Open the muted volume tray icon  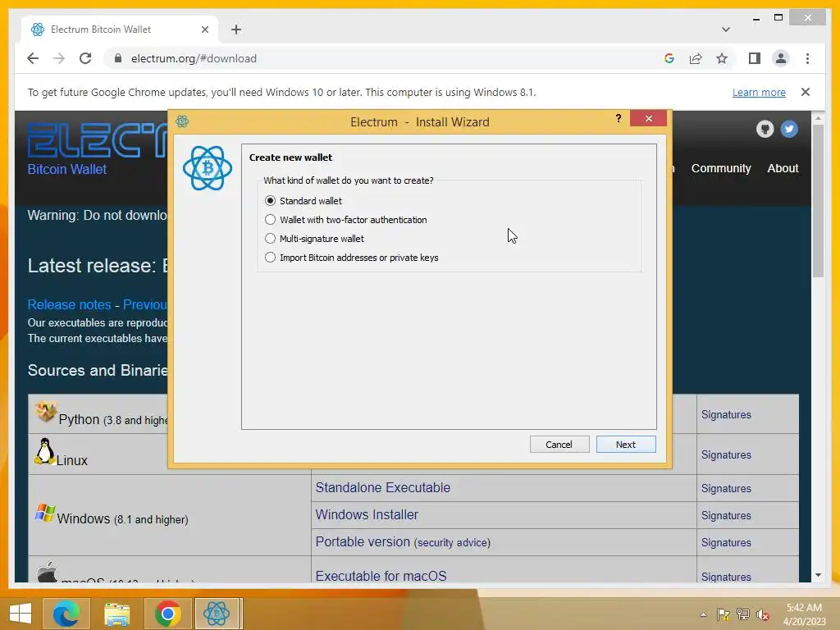(763, 614)
